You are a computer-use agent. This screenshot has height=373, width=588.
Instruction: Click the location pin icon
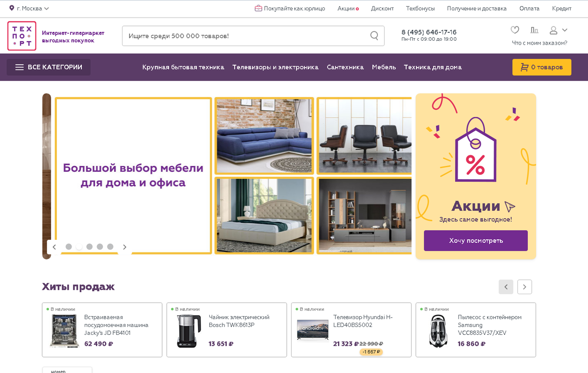12,8
